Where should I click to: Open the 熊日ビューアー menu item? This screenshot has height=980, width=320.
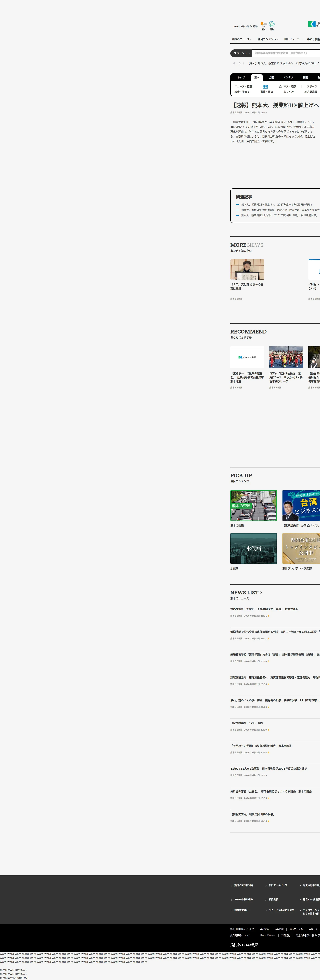coord(293,39)
